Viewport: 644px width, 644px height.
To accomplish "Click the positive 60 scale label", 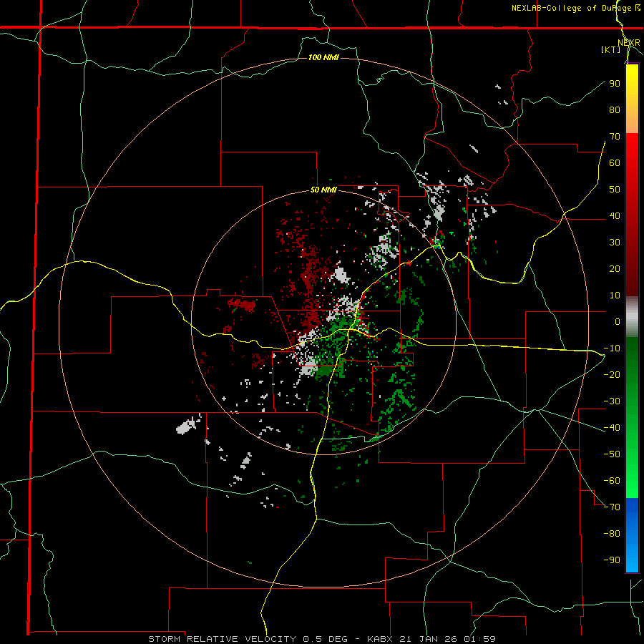I will point(615,162).
